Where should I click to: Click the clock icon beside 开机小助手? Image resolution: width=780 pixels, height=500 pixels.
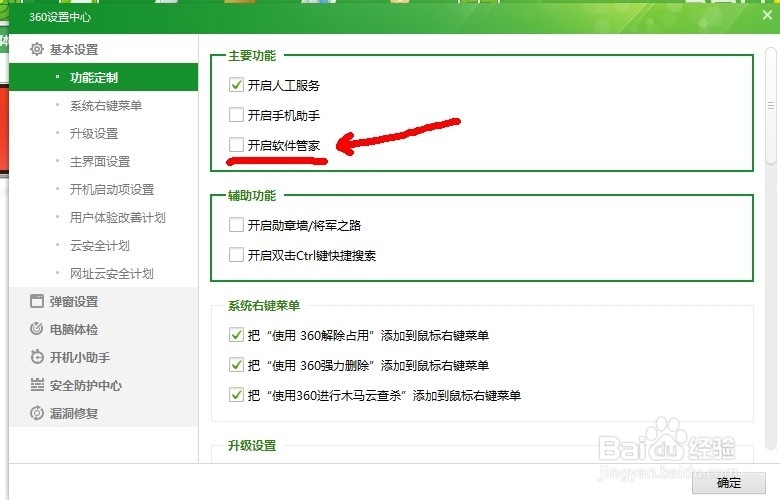37,357
